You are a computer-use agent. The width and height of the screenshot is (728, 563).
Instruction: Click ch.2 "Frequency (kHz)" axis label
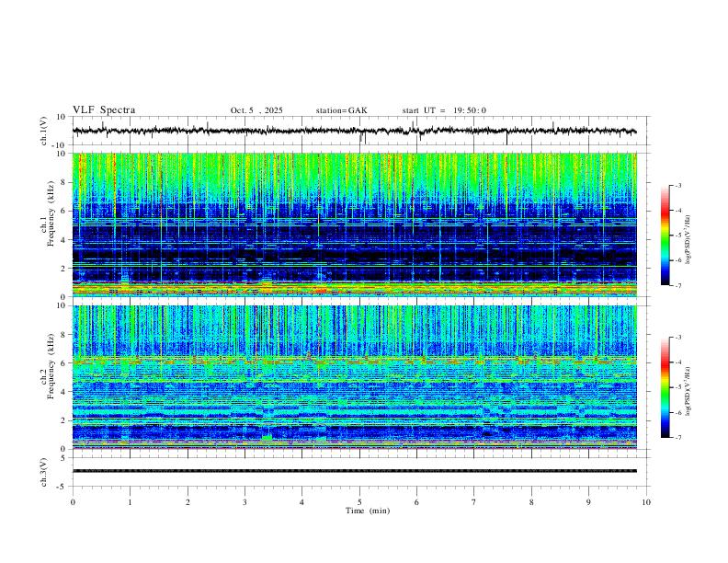(x=51, y=366)
